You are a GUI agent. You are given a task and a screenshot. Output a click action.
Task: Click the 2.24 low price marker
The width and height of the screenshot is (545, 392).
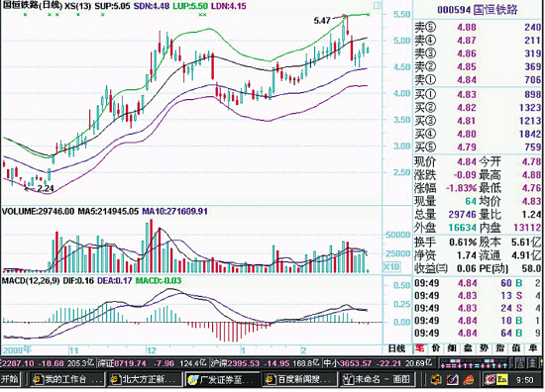(46, 188)
